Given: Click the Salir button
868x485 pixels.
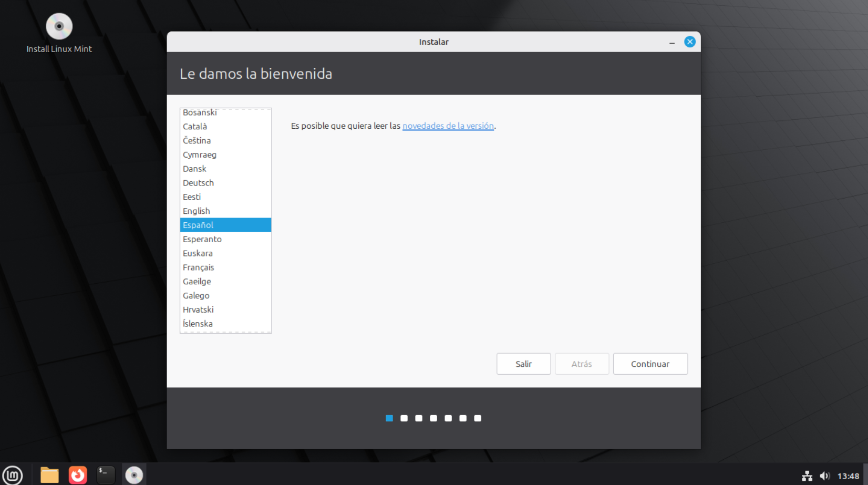Looking at the screenshot, I should pos(523,364).
